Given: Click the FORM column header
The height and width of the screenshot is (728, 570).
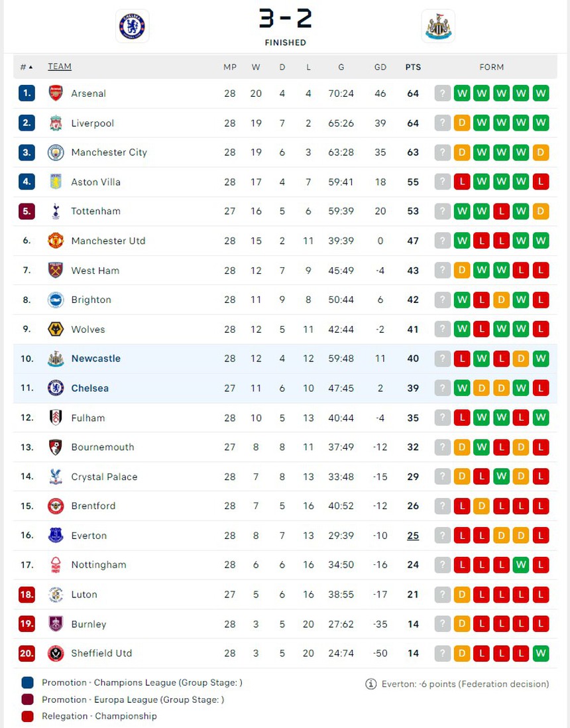Looking at the screenshot, I should tap(492, 67).
